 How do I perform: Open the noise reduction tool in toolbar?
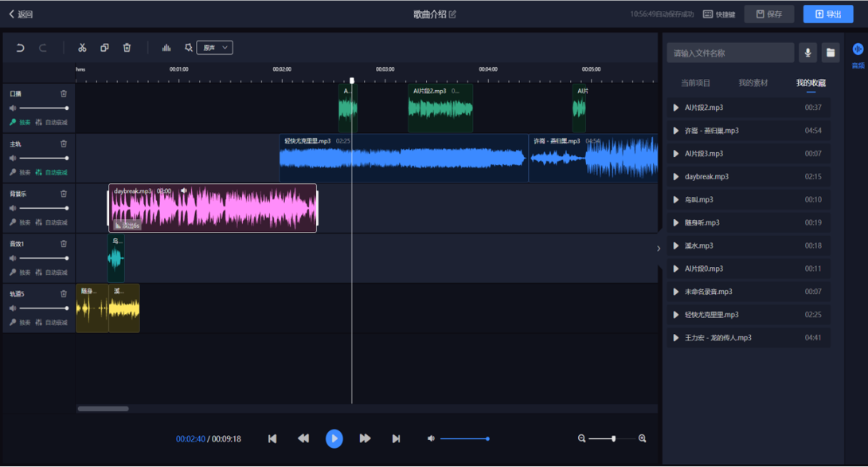pos(188,47)
